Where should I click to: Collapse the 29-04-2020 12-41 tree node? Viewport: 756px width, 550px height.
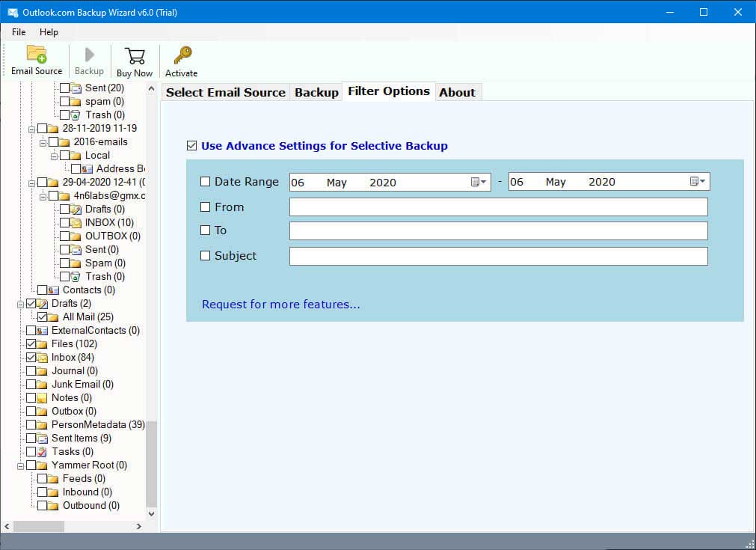(31, 183)
